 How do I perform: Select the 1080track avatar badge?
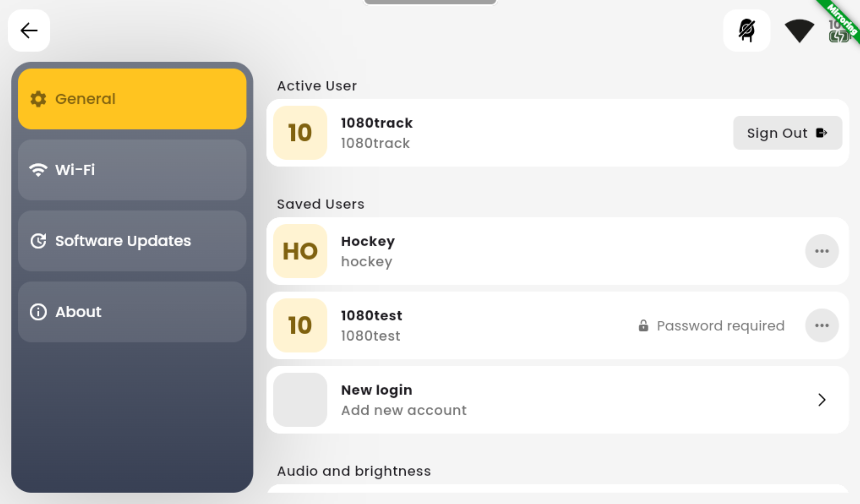300,133
